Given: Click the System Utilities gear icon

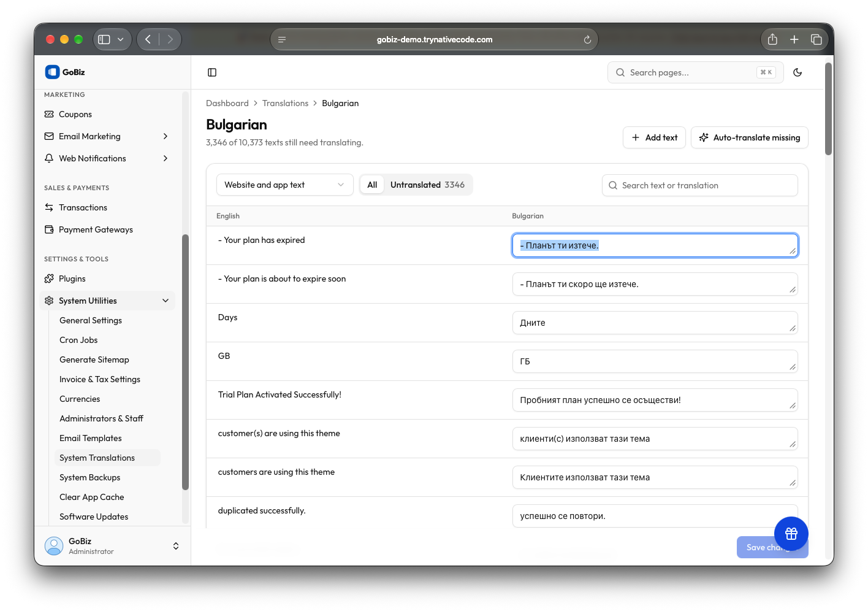Looking at the screenshot, I should [x=49, y=301].
